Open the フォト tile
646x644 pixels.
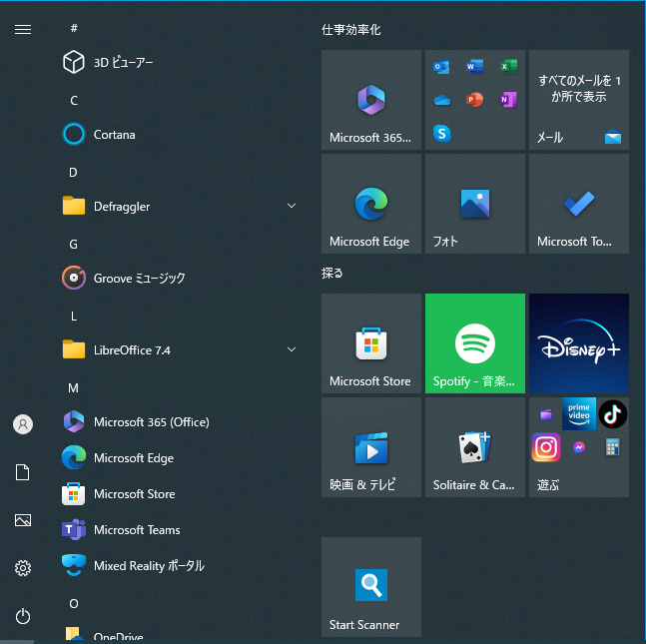[475, 204]
